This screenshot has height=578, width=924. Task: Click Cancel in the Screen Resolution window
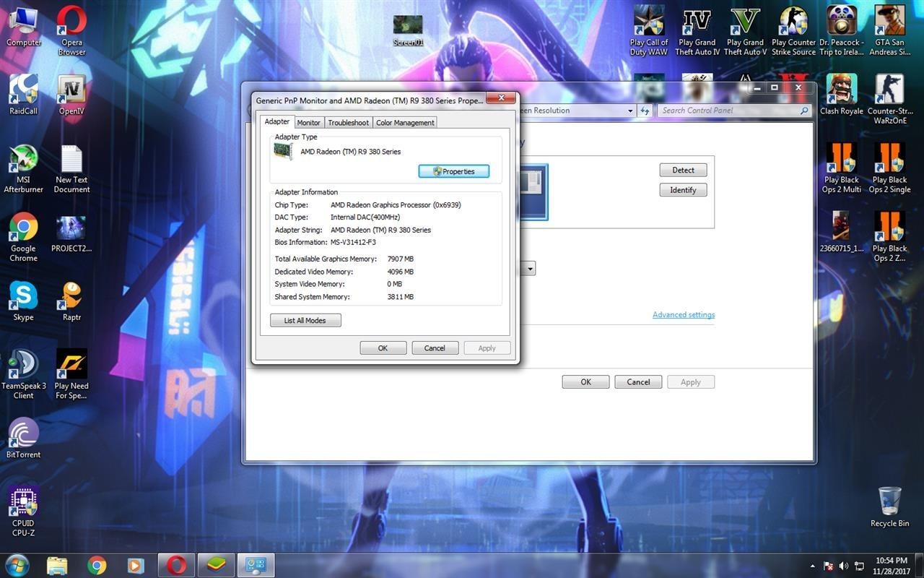point(638,382)
